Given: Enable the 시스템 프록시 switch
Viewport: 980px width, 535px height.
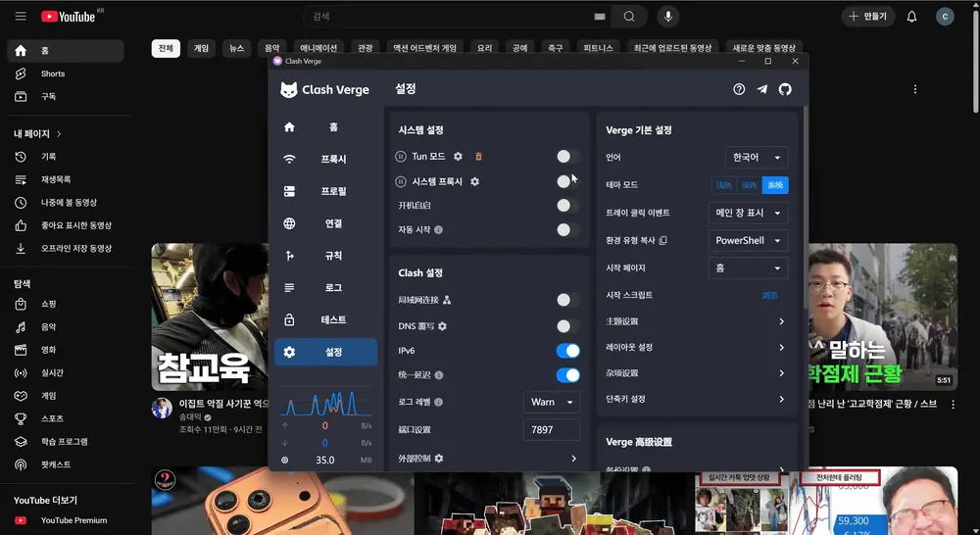Looking at the screenshot, I should click(567, 181).
